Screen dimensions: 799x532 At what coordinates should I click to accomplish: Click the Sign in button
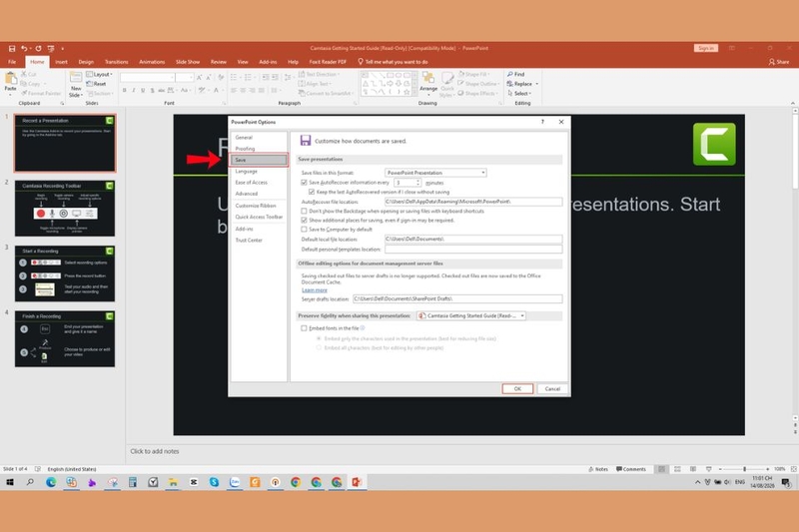pyautogui.click(x=706, y=48)
